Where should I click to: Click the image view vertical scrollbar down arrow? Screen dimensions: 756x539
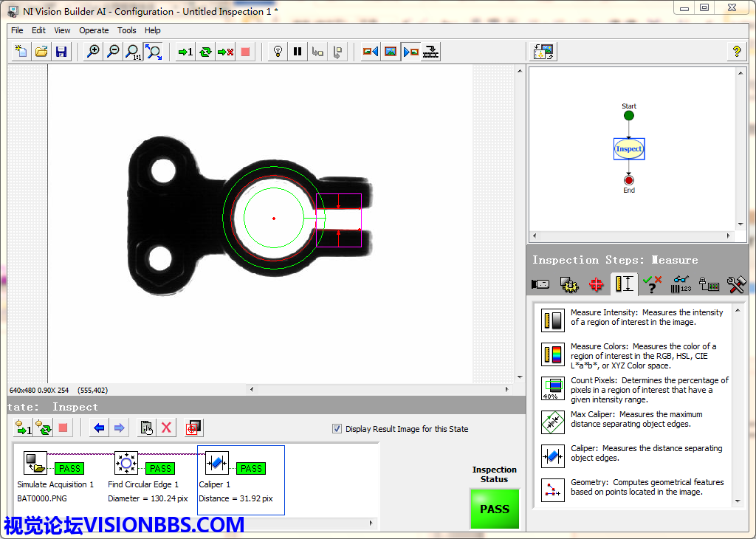coord(520,377)
